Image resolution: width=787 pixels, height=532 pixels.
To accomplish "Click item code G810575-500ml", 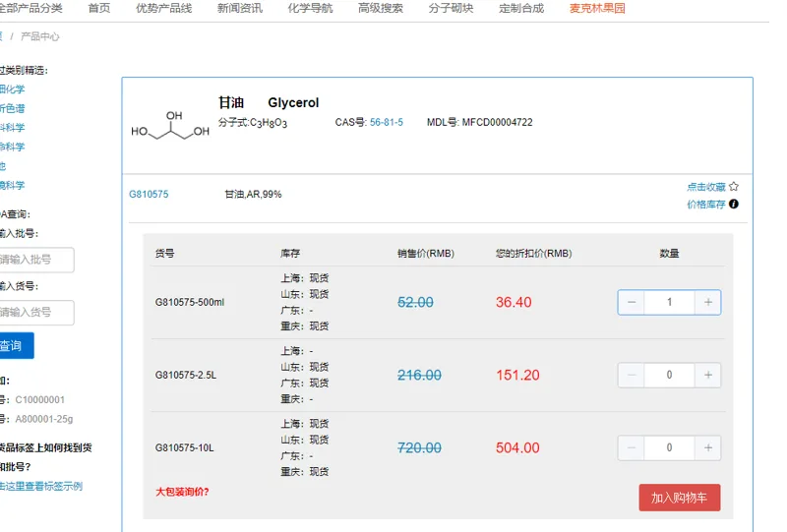I will (190, 302).
